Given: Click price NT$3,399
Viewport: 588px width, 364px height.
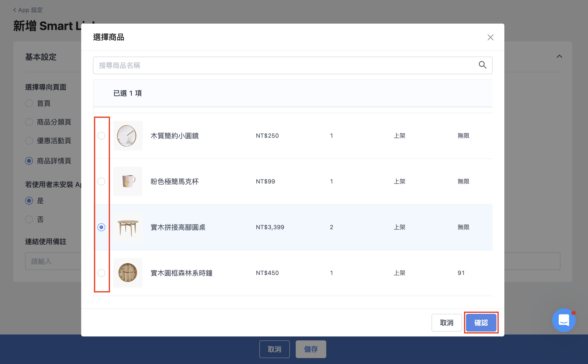Looking at the screenshot, I should 270,227.
